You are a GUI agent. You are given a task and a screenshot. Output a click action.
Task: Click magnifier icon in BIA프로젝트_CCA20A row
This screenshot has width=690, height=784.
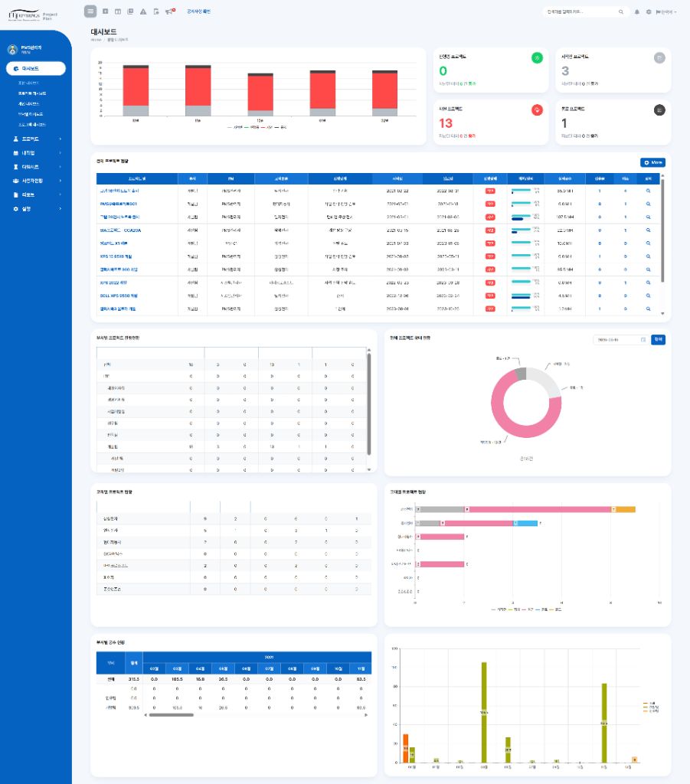click(648, 230)
